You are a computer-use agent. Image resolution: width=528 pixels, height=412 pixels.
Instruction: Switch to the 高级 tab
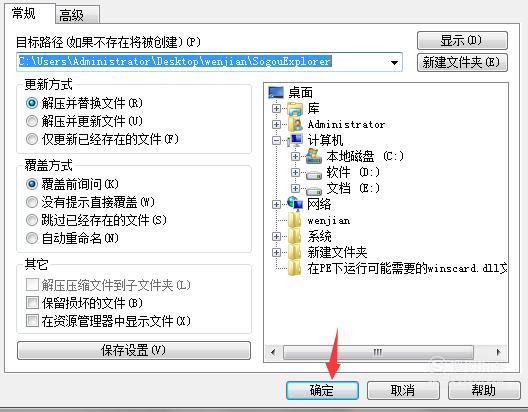coord(77,15)
